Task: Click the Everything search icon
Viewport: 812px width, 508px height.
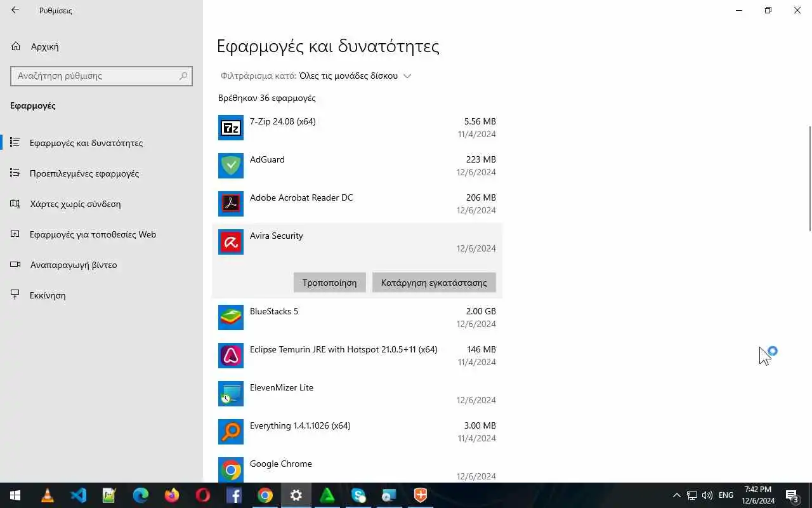Action: click(x=231, y=432)
